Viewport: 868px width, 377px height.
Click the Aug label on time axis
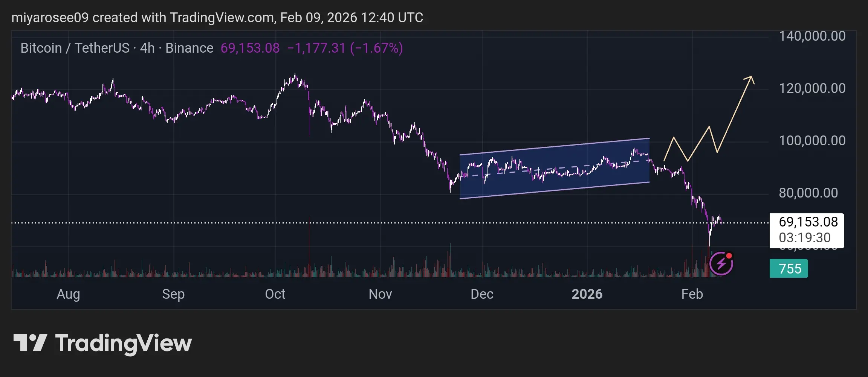click(x=68, y=294)
